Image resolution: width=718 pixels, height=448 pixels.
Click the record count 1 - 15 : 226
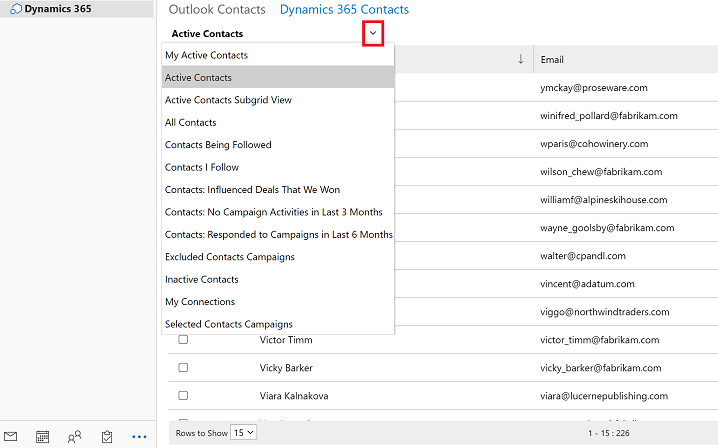[x=609, y=433]
